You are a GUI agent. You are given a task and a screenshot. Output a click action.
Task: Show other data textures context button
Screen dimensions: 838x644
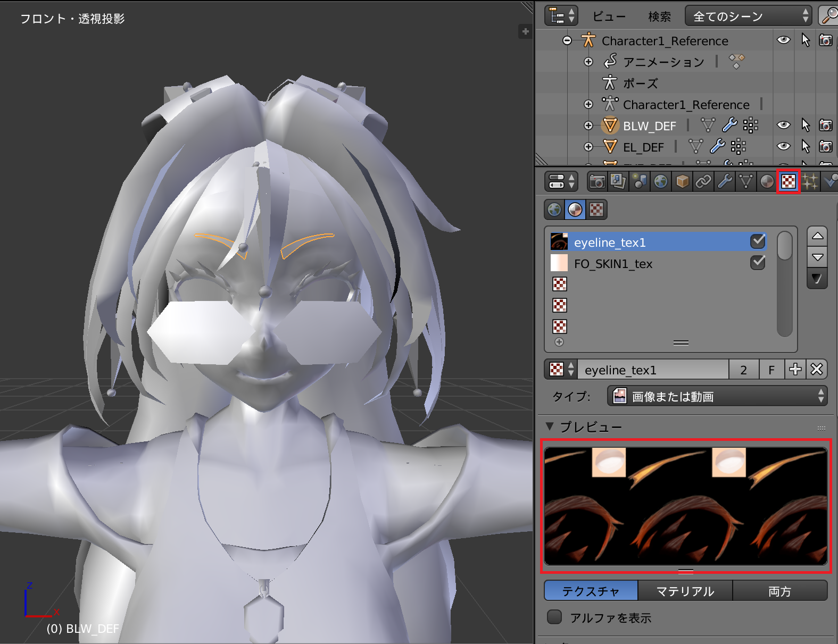(596, 210)
